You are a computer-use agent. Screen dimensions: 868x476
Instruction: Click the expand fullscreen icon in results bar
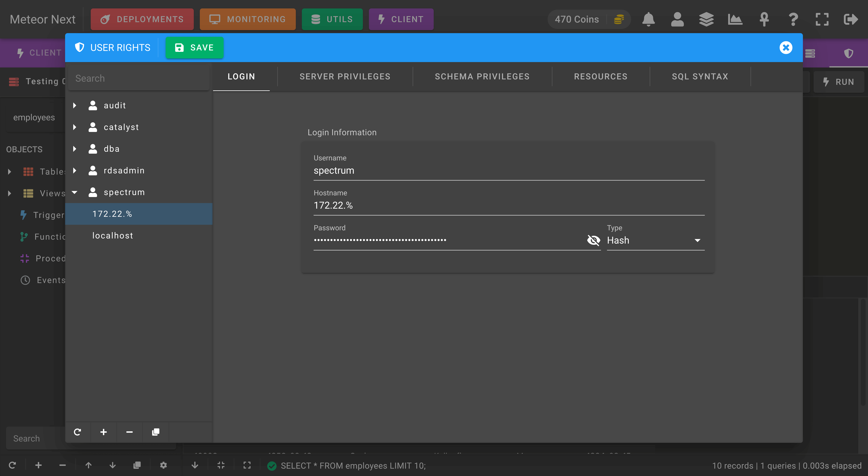(247, 465)
